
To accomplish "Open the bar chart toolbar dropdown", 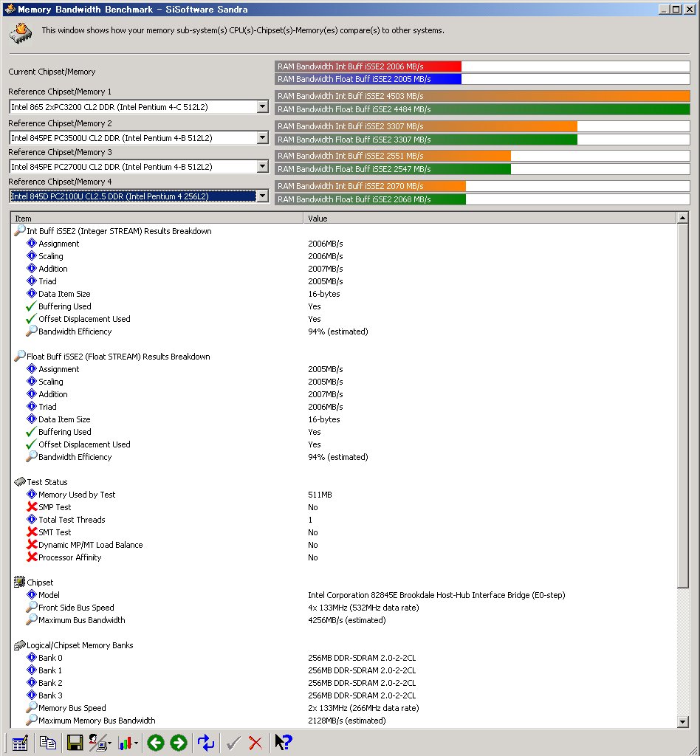I will (128, 743).
